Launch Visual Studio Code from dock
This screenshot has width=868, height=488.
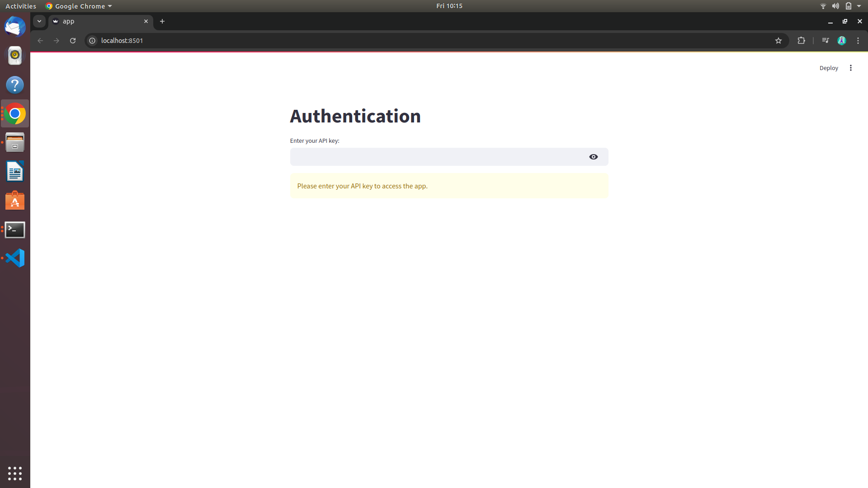coord(15,258)
